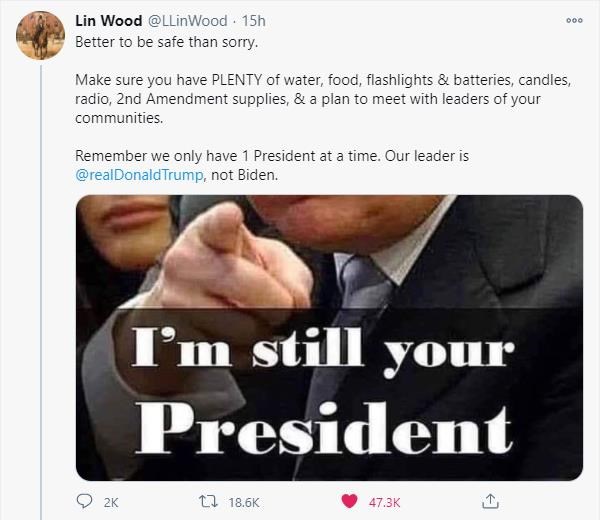Click the reply speech bubble icon
This screenshot has height=520, width=600.
84,501
